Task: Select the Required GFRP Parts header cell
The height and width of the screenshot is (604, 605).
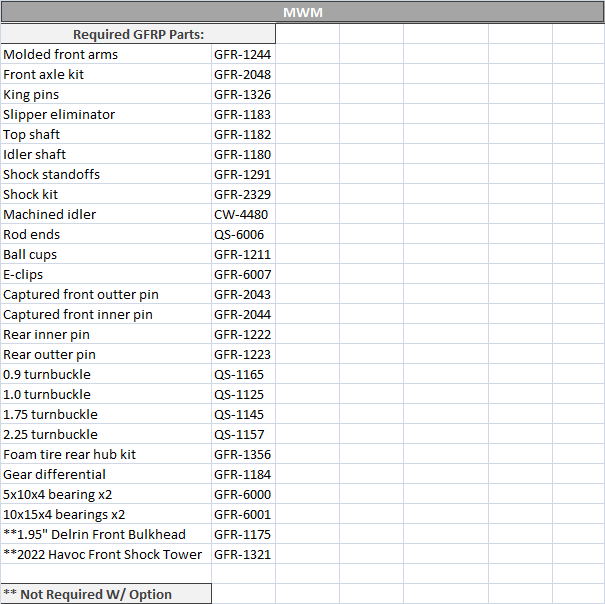Action: [138, 34]
